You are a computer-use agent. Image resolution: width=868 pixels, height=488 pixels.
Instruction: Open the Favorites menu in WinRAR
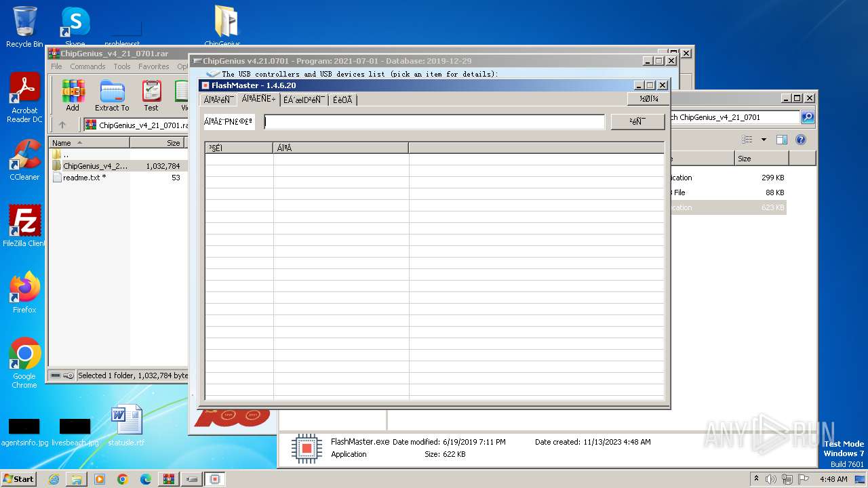click(x=154, y=66)
